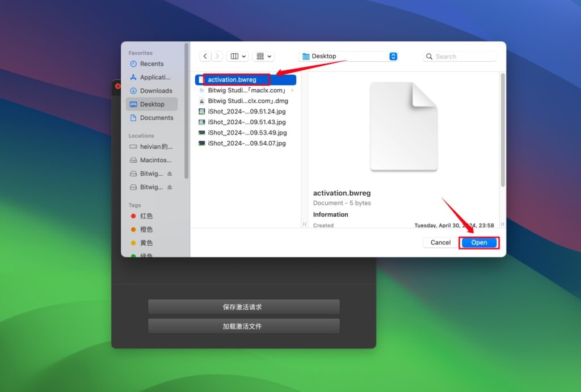Select the orange tag 橙色

146,230
